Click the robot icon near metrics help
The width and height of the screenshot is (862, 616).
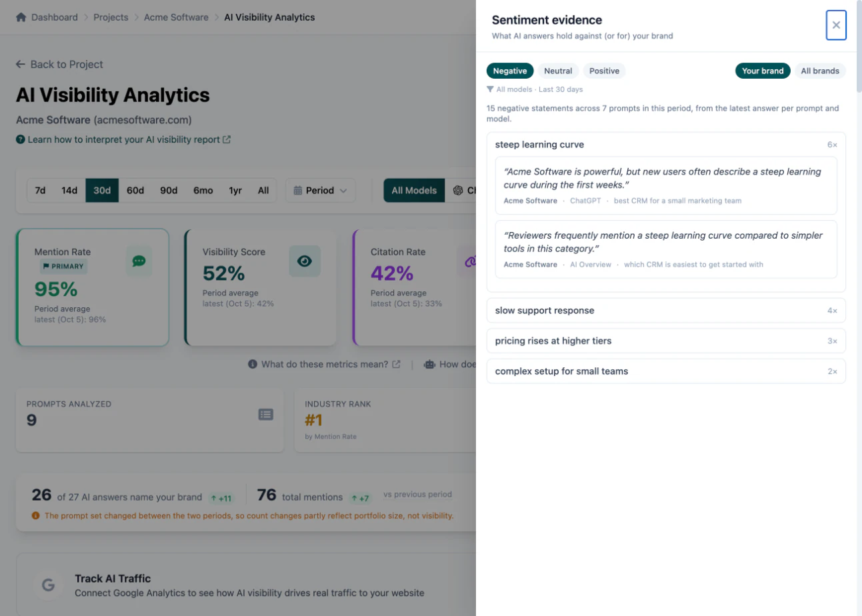429,365
